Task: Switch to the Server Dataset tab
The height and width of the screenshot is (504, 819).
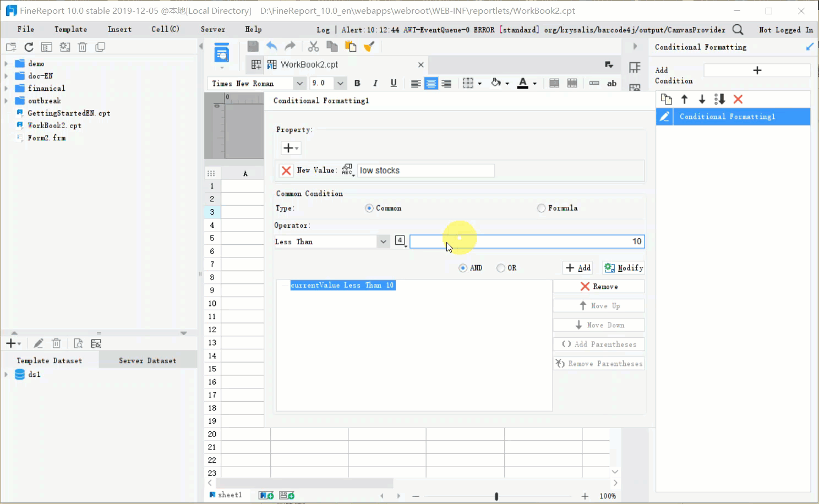Action: (x=148, y=361)
